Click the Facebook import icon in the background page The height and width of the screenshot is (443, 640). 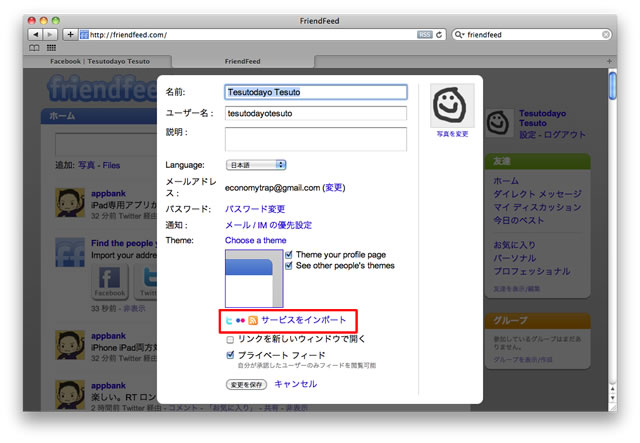pyautogui.click(x=109, y=281)
